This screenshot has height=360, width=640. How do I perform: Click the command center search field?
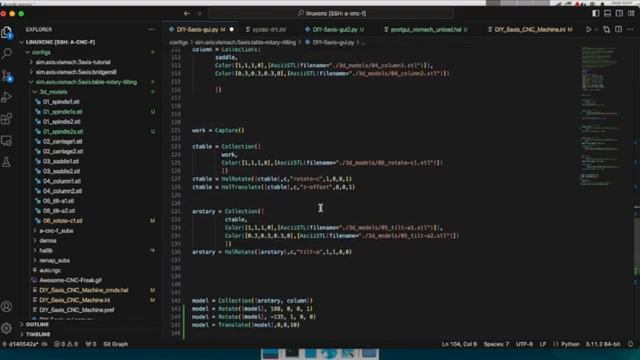coord(331,13)
